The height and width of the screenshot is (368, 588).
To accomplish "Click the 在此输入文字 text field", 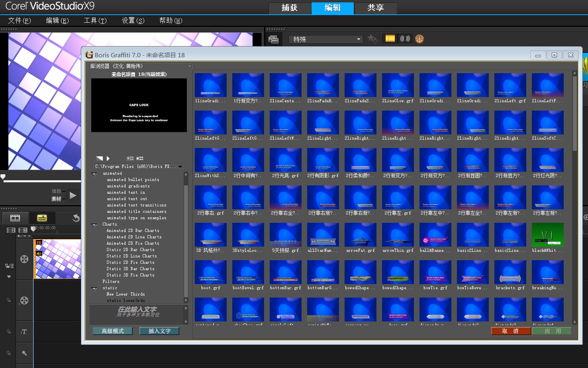I will [x=136, y=315].
